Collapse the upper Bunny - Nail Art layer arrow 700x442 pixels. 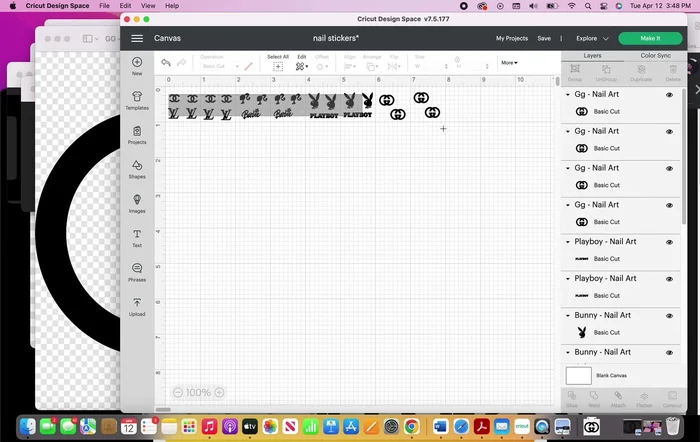coord(568,316)
